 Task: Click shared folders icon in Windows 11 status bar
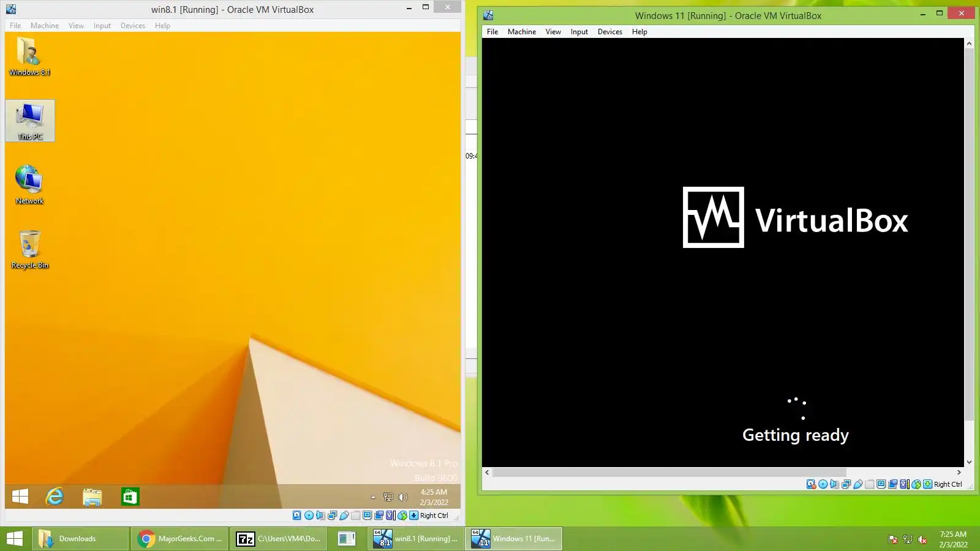click(869, 484)
